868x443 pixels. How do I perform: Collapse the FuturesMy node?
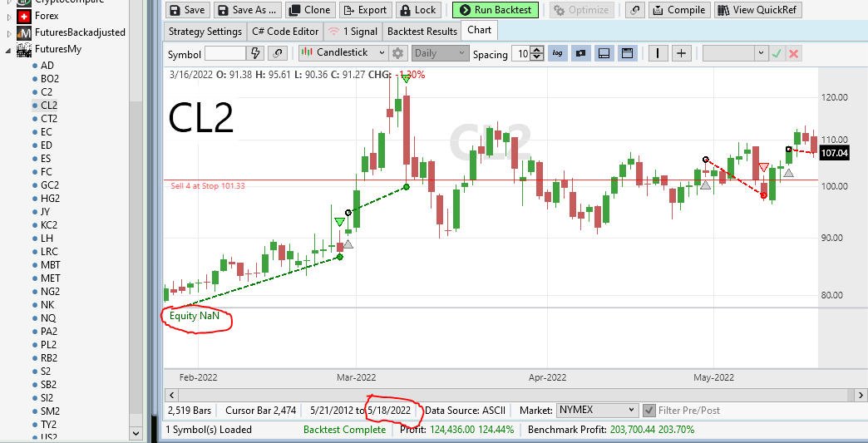click(x=9, y=49)
